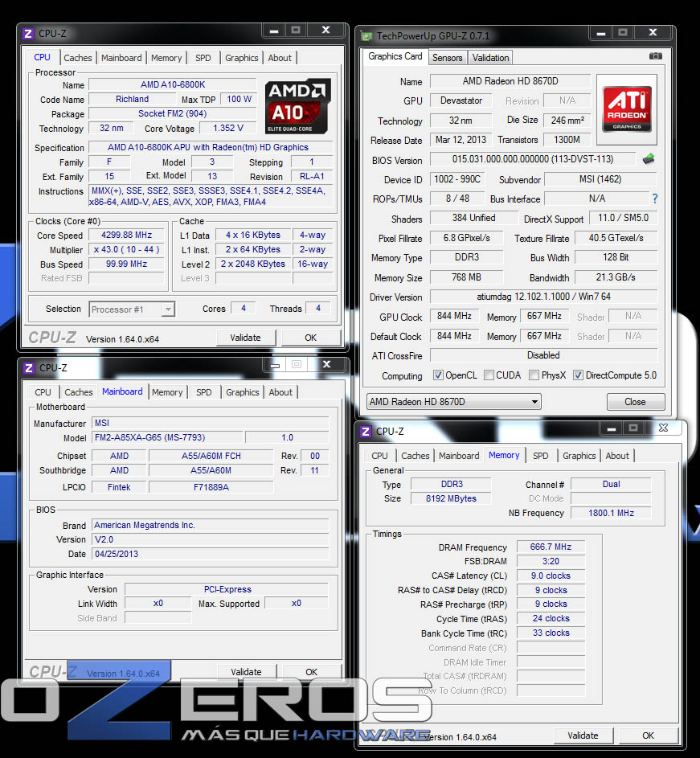Minimize the TechPowerUp GPU-Z window
This screenshot has height=758, width=700.
click(x=601, y=33)
